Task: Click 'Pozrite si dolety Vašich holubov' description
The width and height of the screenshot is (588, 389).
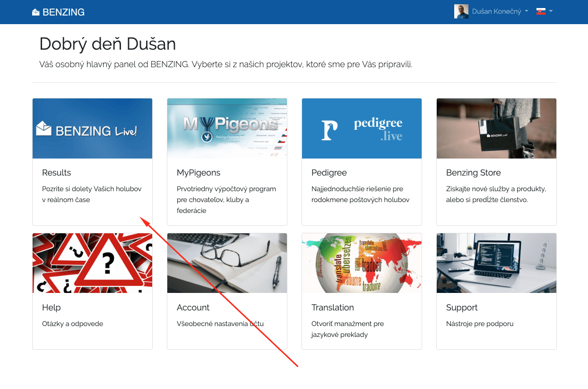Action: 92,194
